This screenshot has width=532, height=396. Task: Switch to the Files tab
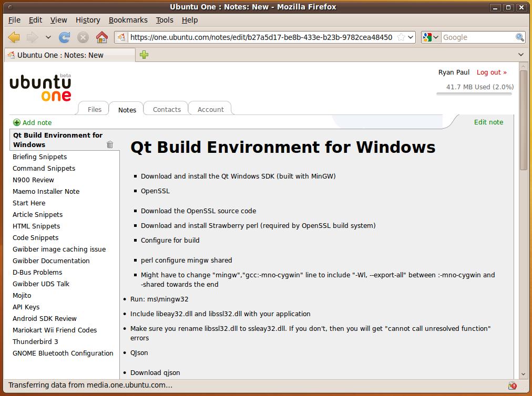pos(95,109)
